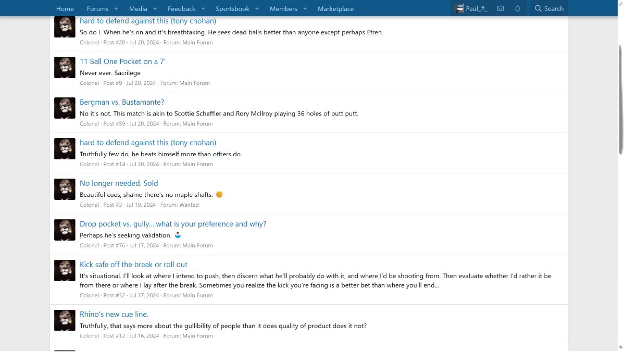Open the Media nav item

(138, 9)
